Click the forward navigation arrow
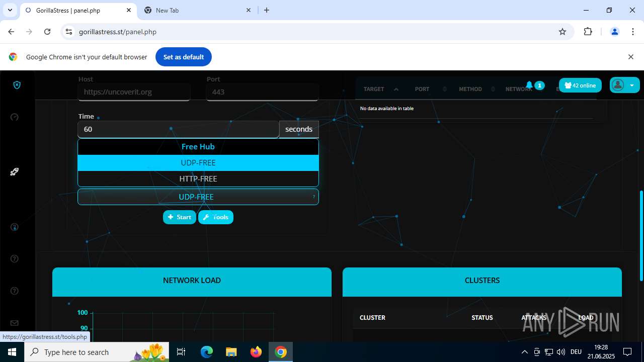The width and height of the screenshot is (644, 362). click(x=29, y=32)
